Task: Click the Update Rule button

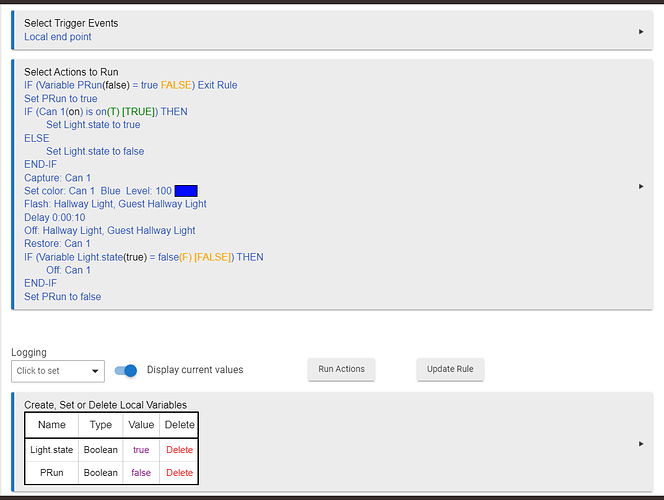Action: (450, 369)
